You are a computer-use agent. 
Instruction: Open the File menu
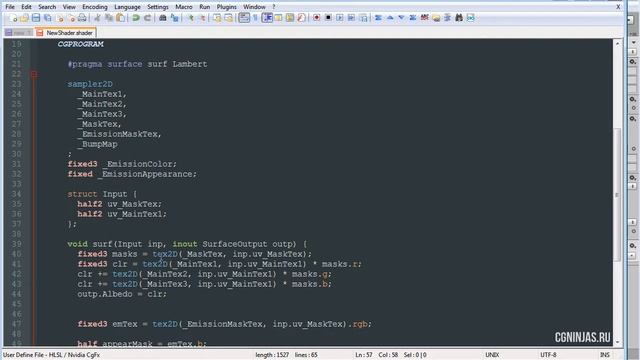(10, 7)
